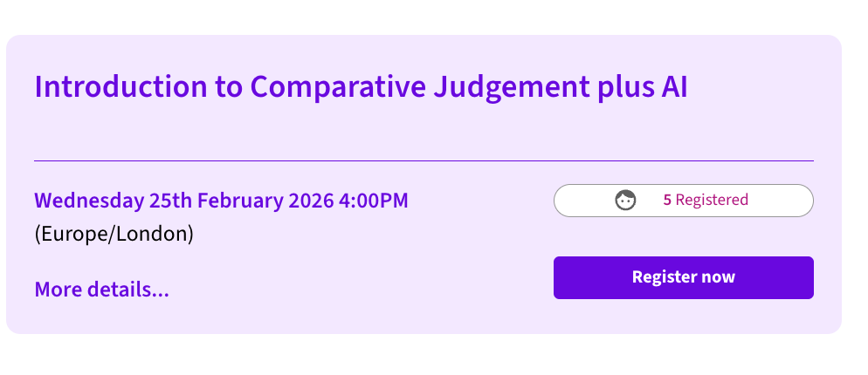
Task: Select the event title heading
Action: pos(361,88)
